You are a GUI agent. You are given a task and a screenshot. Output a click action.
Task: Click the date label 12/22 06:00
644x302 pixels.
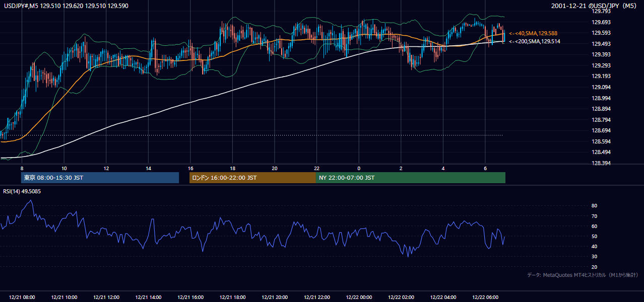485,297
